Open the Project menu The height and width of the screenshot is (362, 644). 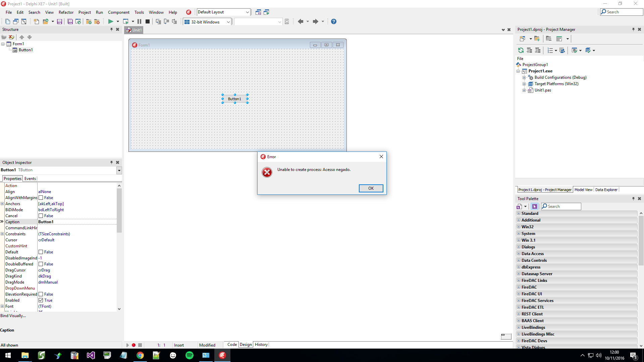85,12
